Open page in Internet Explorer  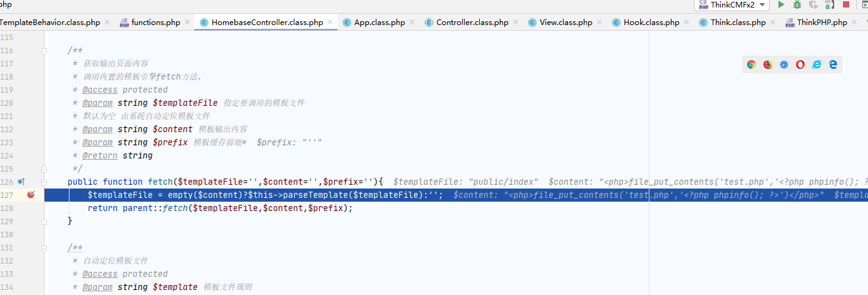pos(817,64)
